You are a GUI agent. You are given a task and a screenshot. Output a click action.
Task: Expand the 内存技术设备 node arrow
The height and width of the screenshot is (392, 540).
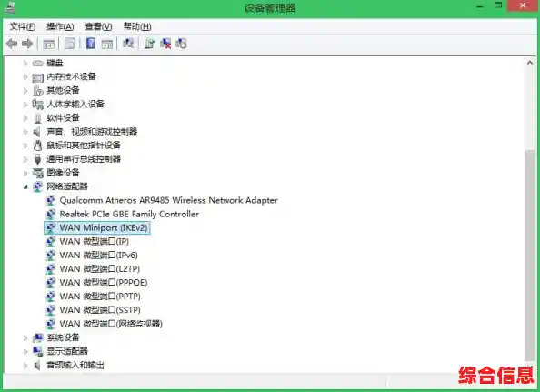[25, 76]
